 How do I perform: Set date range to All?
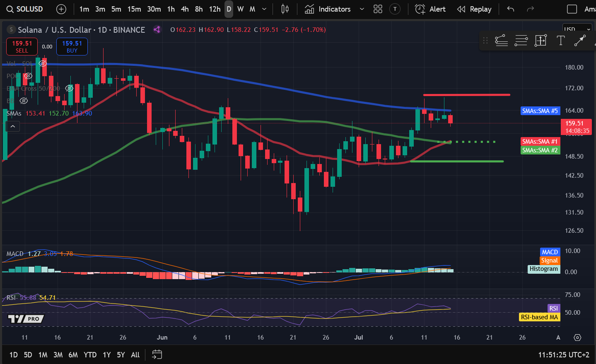click(x=135, y=355)
